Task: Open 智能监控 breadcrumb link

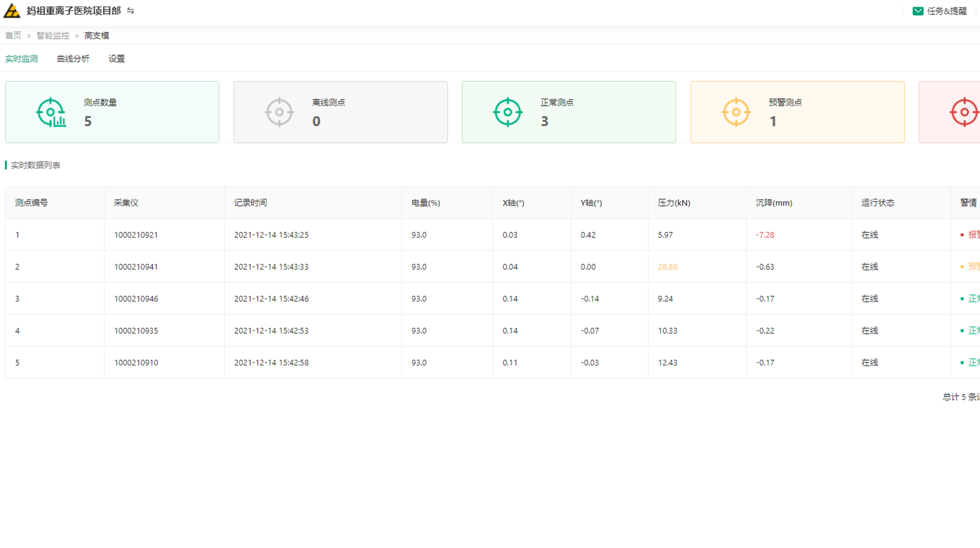Action: coord(53,35)
